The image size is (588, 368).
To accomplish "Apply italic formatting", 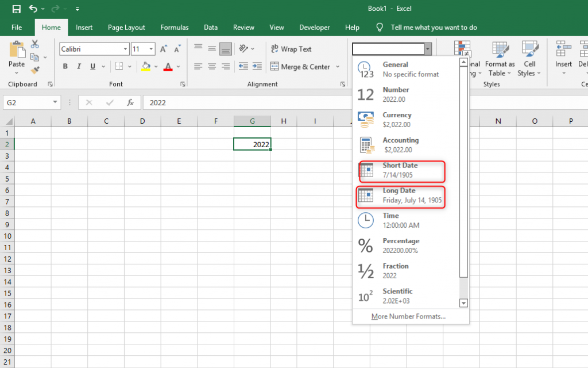I will point(79,67).
